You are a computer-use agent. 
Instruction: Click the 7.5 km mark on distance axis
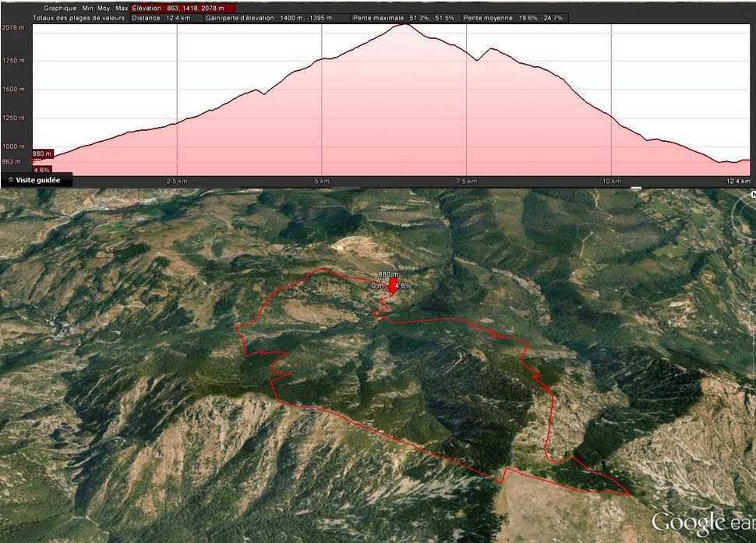466,181
